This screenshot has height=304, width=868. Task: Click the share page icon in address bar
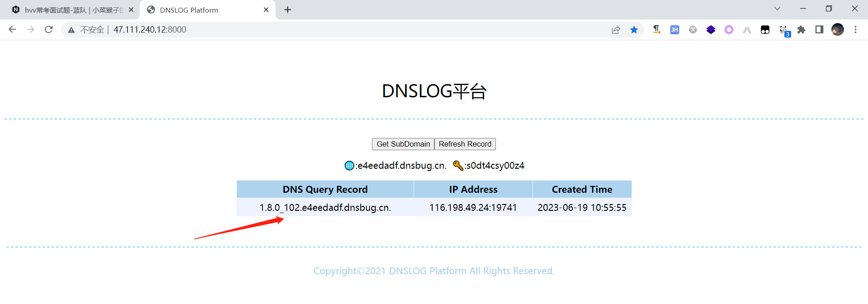pyautogui.click(x=616, y=30)
